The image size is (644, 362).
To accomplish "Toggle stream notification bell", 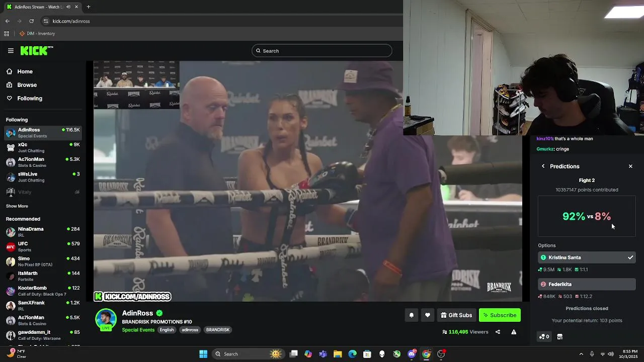I will (411, 315).
